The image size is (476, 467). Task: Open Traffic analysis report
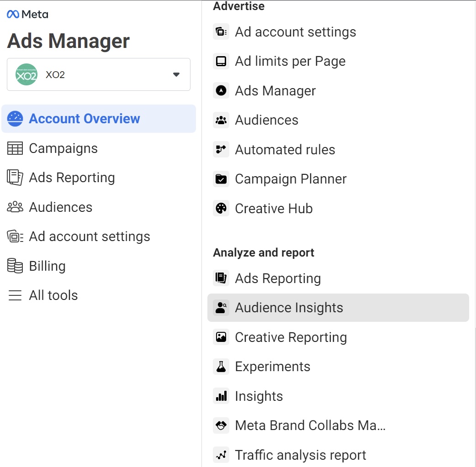(x=301, y=455)
